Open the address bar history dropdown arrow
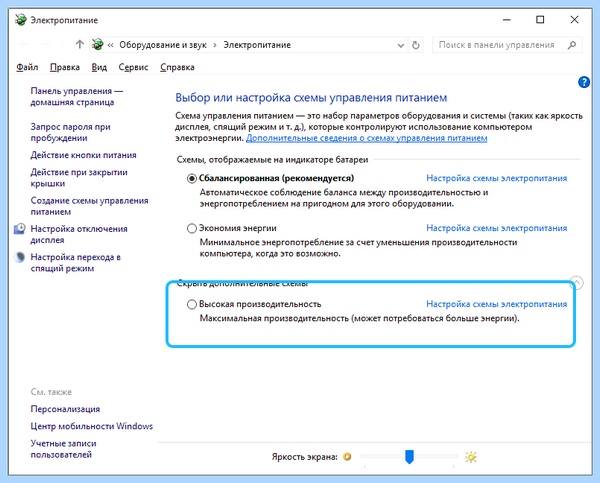Viewport: 600px width, 483px height. tap(401, 46)
